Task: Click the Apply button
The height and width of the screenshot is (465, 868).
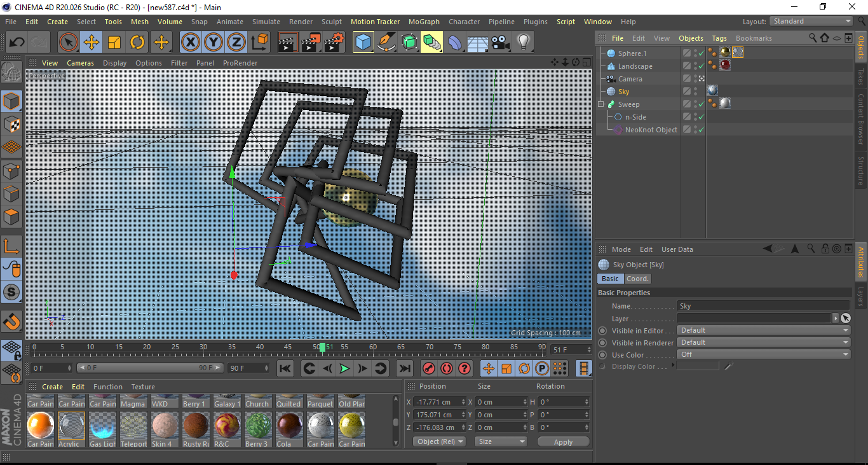Action: pos(563,441)
